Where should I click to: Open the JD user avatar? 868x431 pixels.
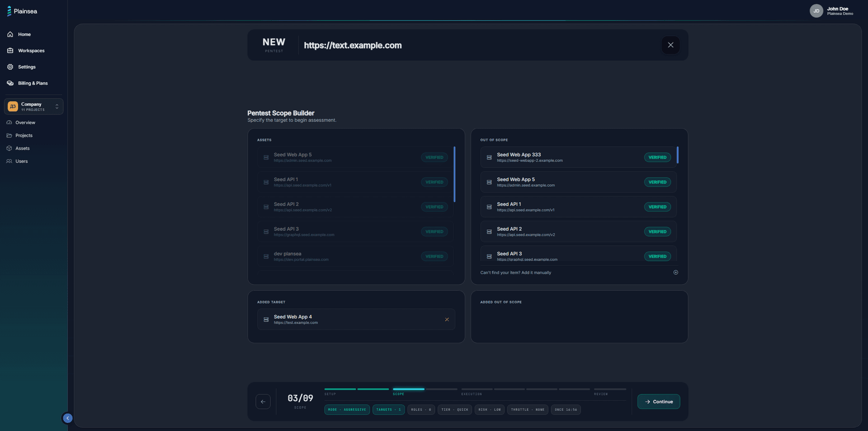pos(816,11)
